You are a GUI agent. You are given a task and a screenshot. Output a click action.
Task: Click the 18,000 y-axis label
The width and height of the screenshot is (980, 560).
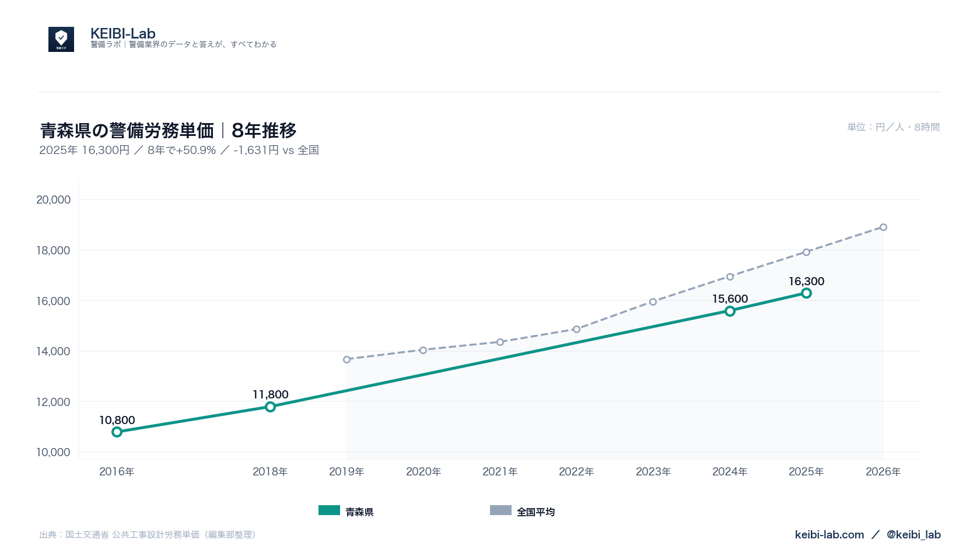[x=53, y=250]
